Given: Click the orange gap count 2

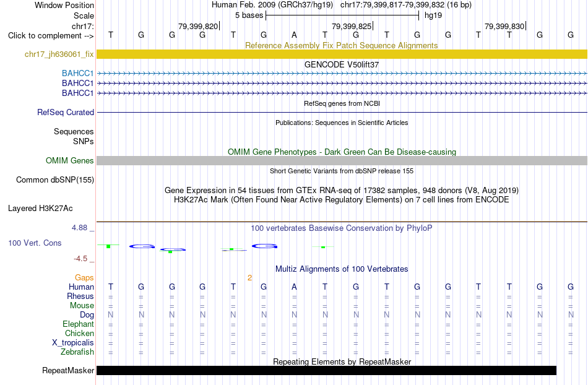Looking at the screenshot, I should click(249, 278).
